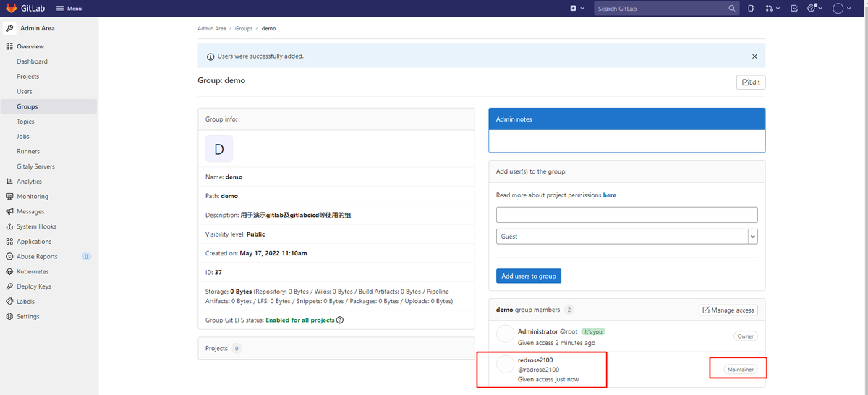Click the It's you badge
This screenshot has width=868, height=395.
592,331
